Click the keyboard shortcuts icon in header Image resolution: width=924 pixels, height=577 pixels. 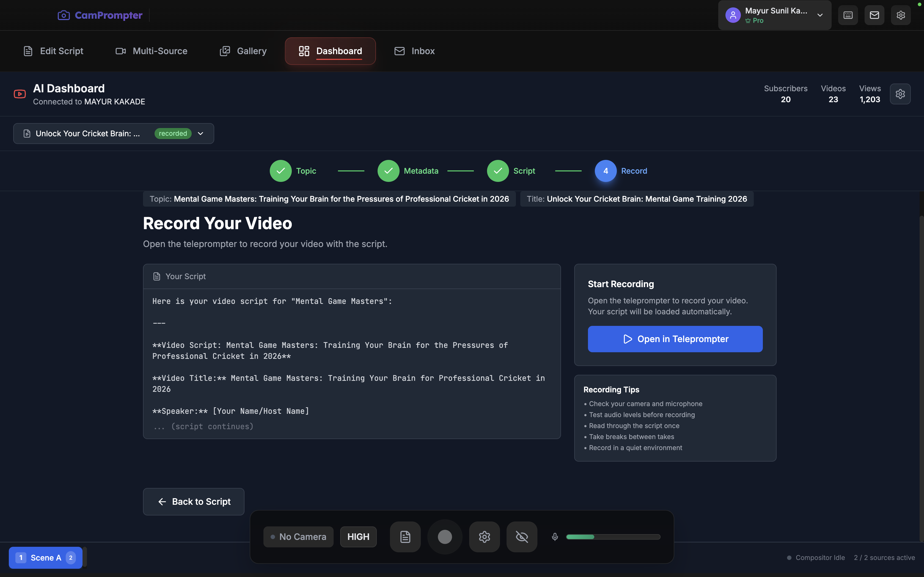pos(848,15)
